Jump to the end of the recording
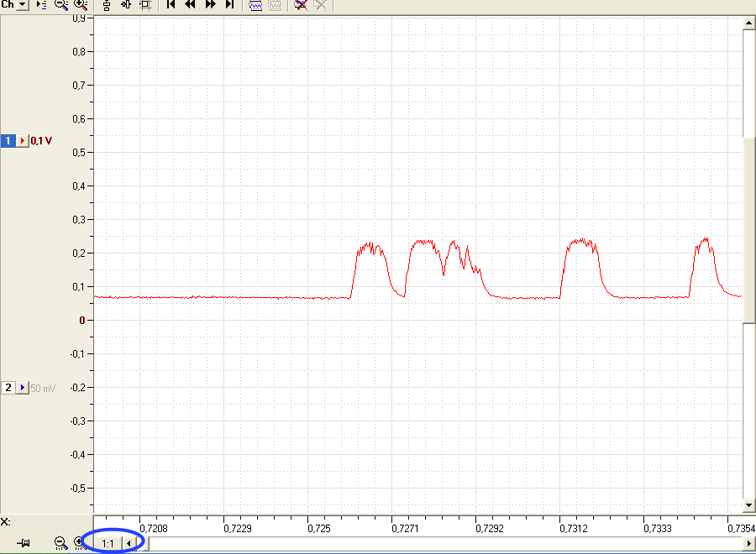 229,5
